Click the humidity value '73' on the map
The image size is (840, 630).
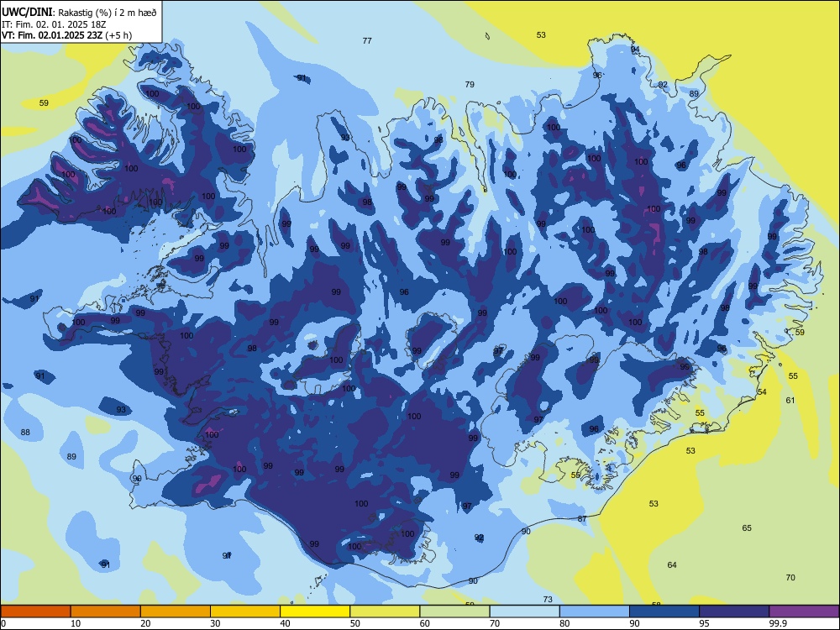(x=548, y=600)
